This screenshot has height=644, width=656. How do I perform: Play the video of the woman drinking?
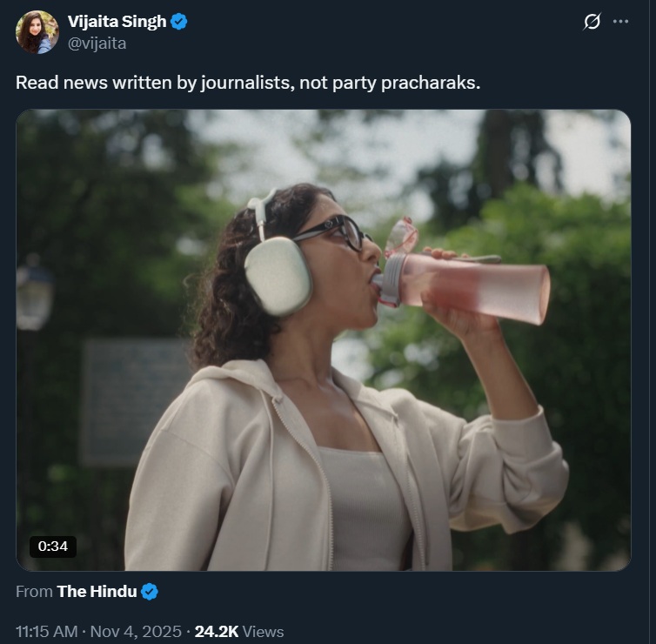(323, 339)
